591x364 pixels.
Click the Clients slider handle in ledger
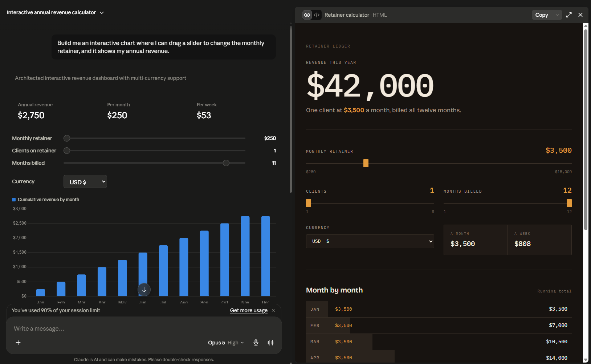click(x=309, y=203)
